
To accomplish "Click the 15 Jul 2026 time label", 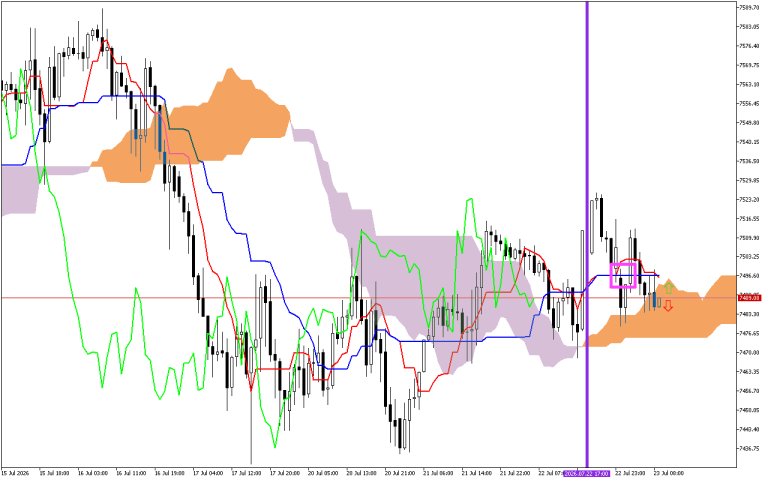I will click(15, 474).
